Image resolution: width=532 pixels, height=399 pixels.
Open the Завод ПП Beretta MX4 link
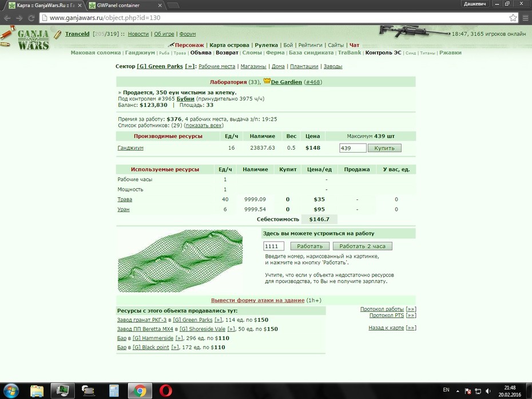[x=145, y=329]
